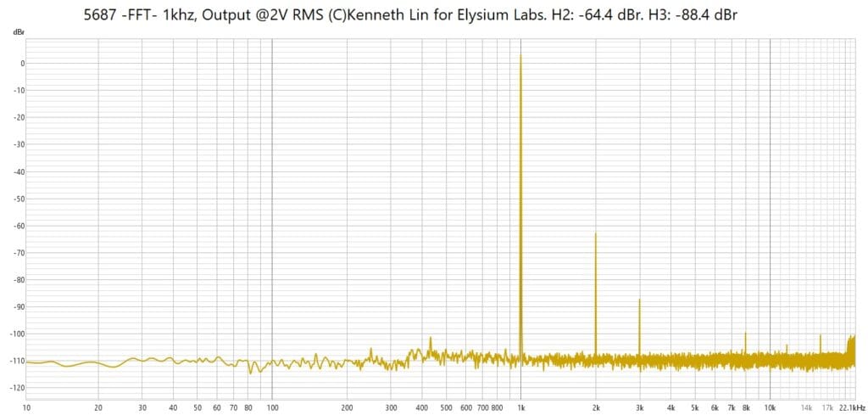Click the '10k' label on the frequency axis
868x415 pixels.
point(770,408)
